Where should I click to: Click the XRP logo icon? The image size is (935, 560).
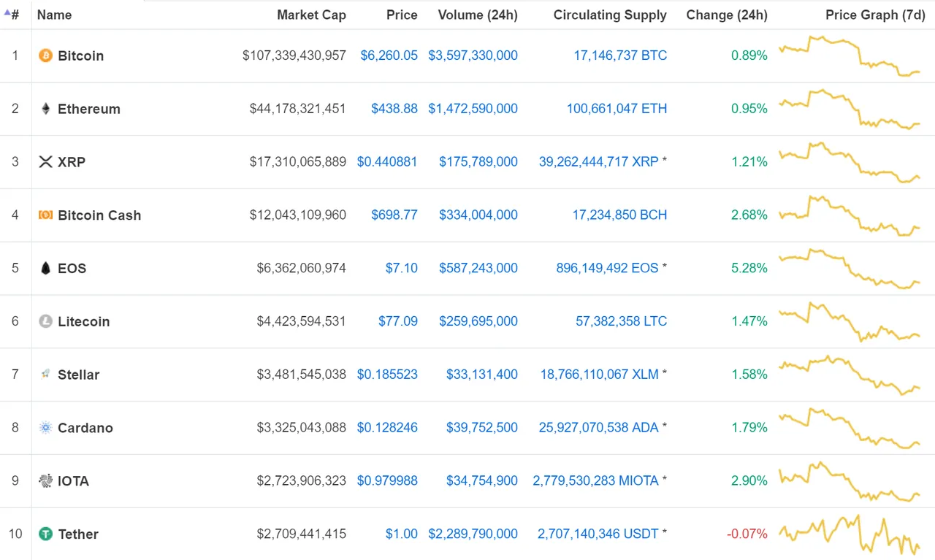45,162
